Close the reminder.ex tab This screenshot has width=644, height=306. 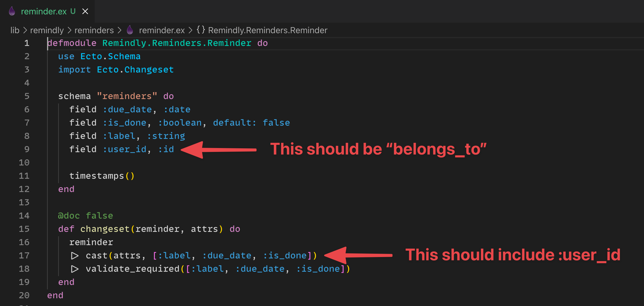pyautogui.click(x=85, y=11)
